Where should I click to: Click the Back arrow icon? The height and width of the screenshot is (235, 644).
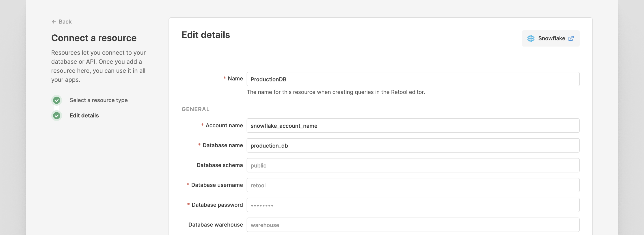[54, 22]
